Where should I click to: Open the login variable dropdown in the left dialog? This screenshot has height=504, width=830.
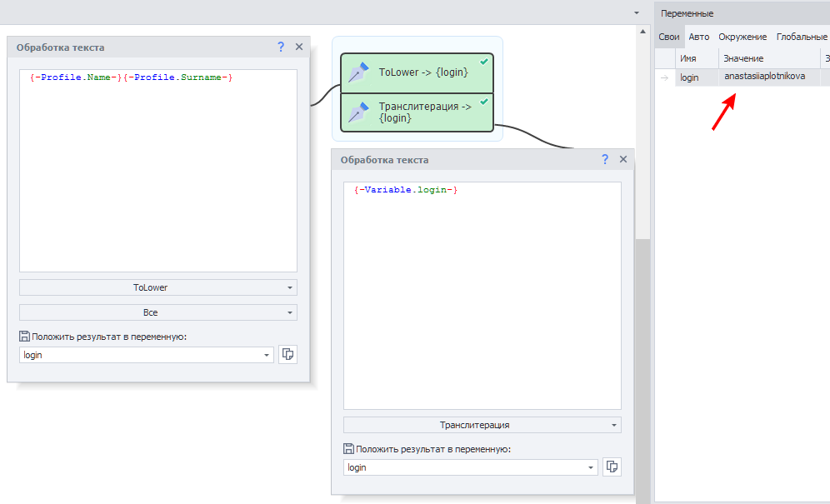click(267, 355)
